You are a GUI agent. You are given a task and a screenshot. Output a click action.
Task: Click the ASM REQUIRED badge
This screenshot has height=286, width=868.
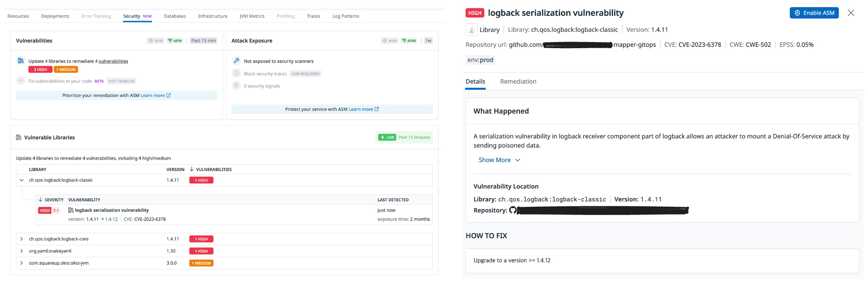click(x=305, y=74)
